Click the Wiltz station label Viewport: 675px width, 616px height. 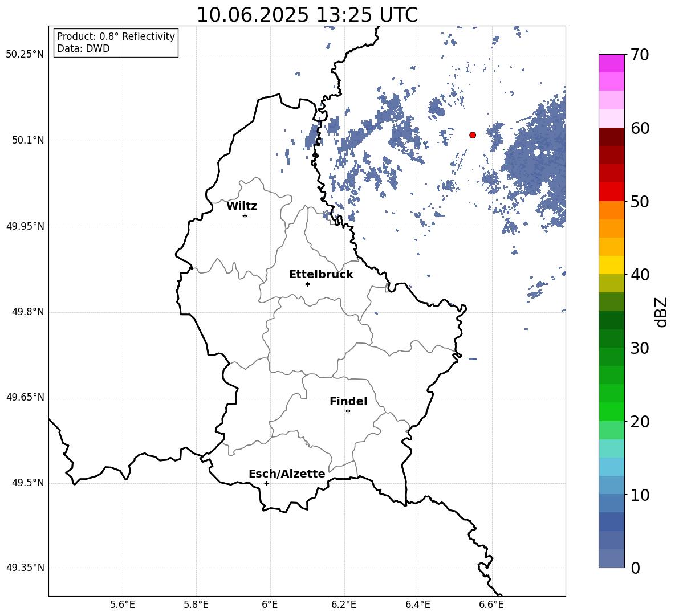[242, 206]
